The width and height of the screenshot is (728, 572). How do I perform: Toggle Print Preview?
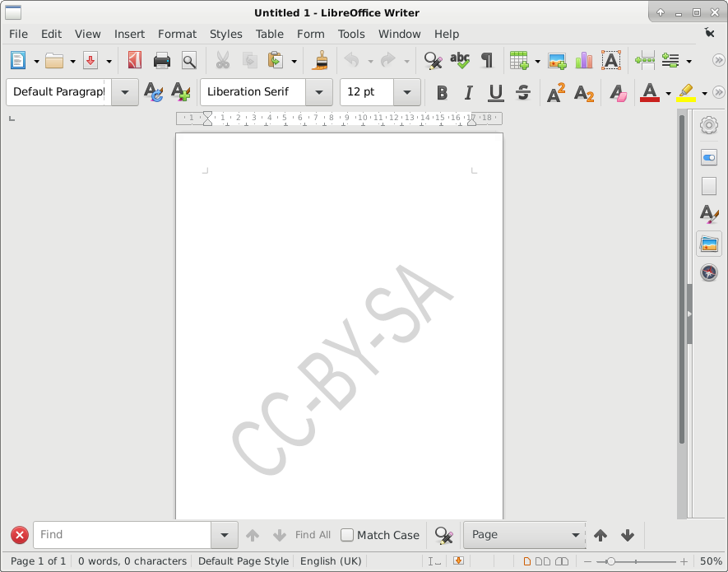click(x=189, y=60)
